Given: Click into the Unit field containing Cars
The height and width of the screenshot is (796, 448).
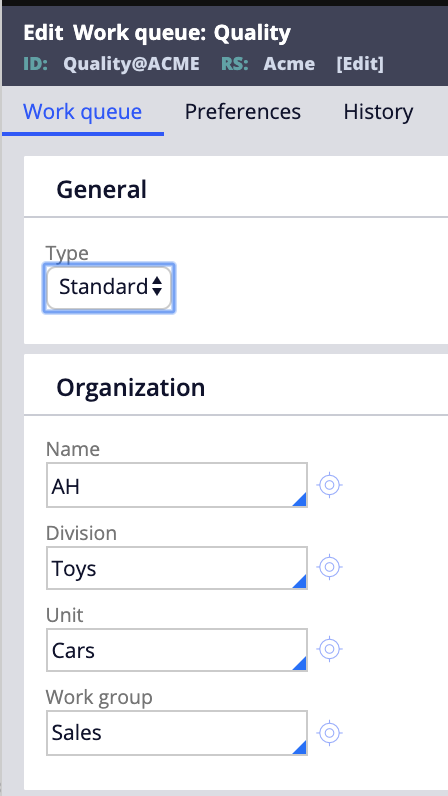Looking at the screenshot, I should (x=177, y=650).
